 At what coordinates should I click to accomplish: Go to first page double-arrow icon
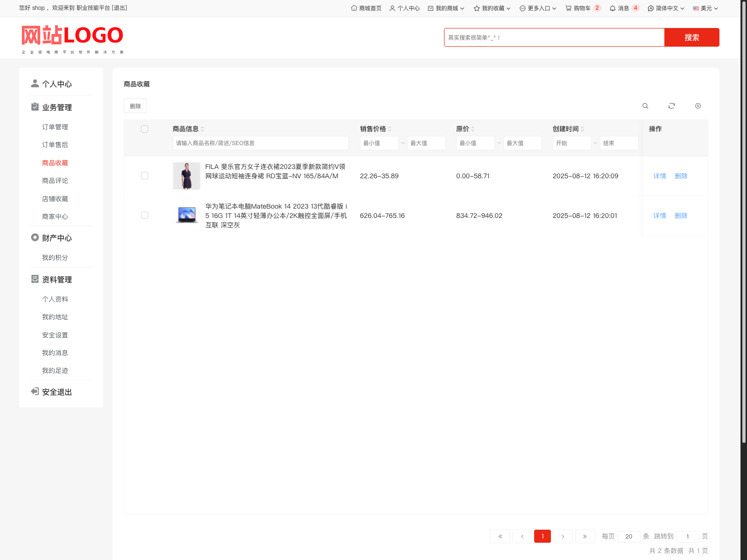pyautogui.click(x=500, y=536)
